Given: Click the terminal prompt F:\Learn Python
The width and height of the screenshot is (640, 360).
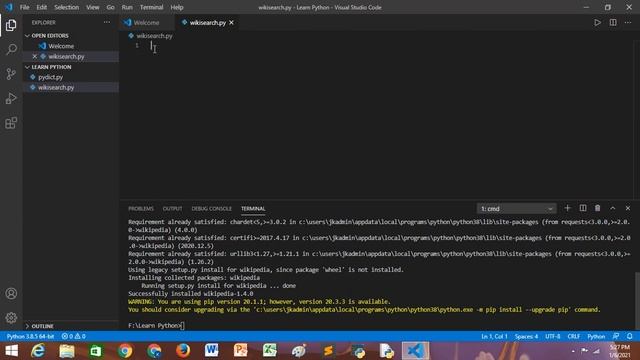Looking at the screenshot, I should (x=154, y=326).
